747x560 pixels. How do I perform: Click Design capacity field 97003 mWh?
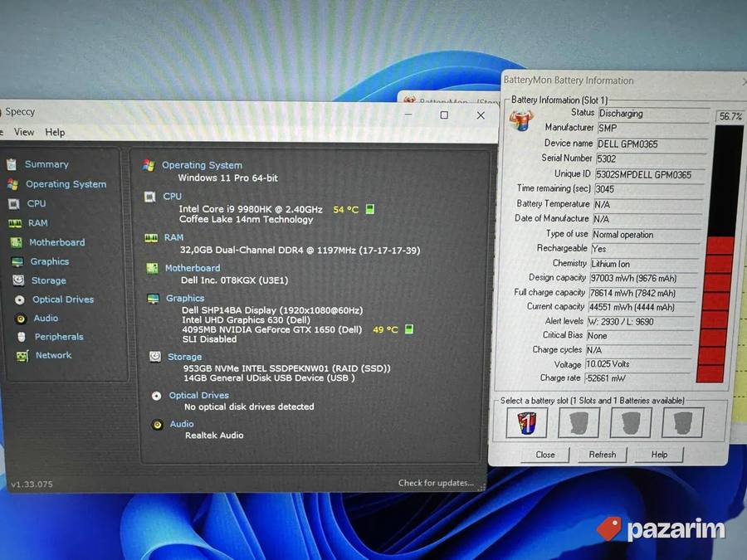643,278
